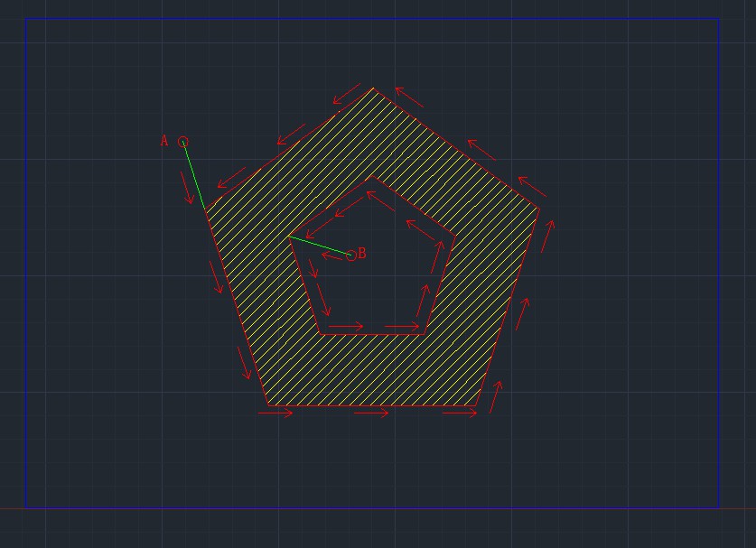Image resolution: width=756 pixels, height=548 pixels.
Task: Pick the leftmost vertex of the inner pentagon
Action: (288, 237)
